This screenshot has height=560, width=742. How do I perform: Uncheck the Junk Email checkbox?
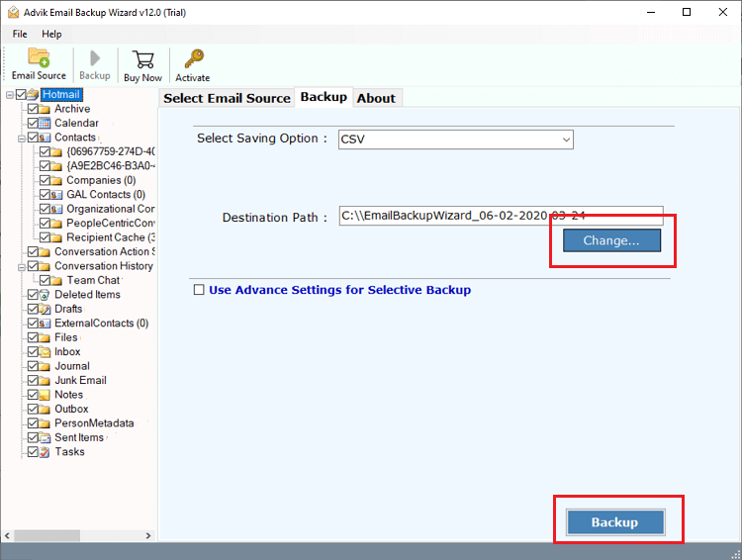[x=33, y=381]
